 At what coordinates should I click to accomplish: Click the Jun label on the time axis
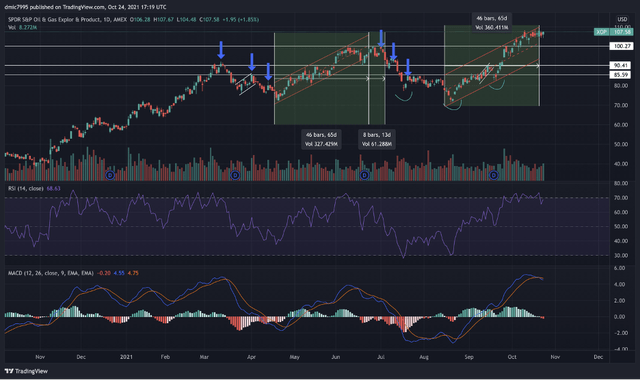tap(336, 357)
